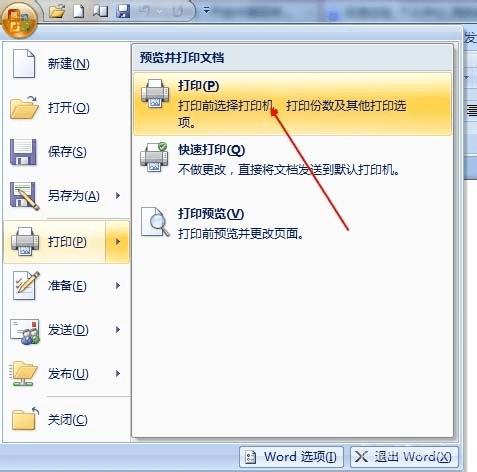The image size is (477, 472).
Task: Click the folder icon beside 关闭(C)
Action: click(x=25, y=419)
